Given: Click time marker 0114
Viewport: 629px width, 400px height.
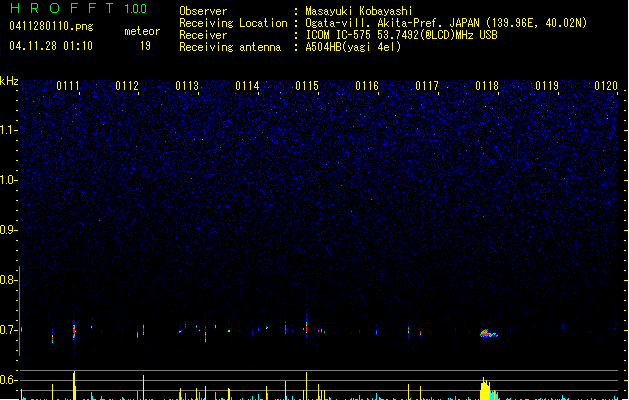Looking at the screenshot, I should [247, 86].
